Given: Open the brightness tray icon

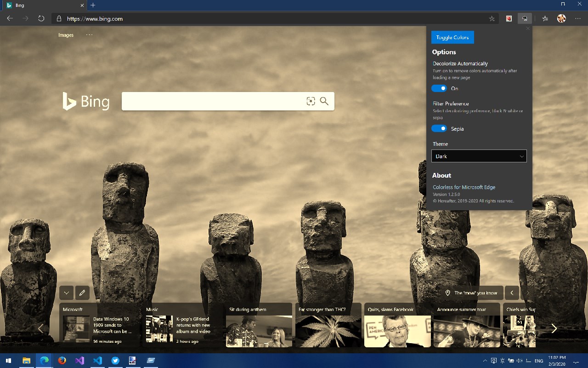Looking at the screenshot, I should [503, 361].
